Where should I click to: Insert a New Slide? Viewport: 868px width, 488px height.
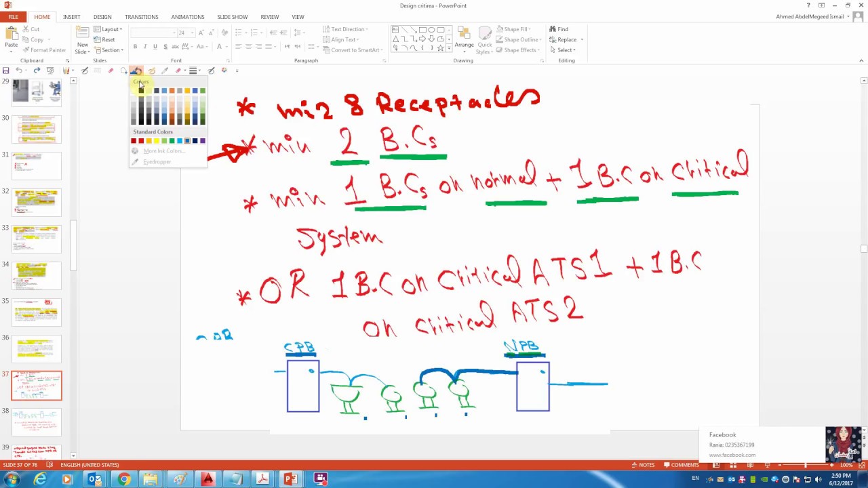[x=82, y=41]
